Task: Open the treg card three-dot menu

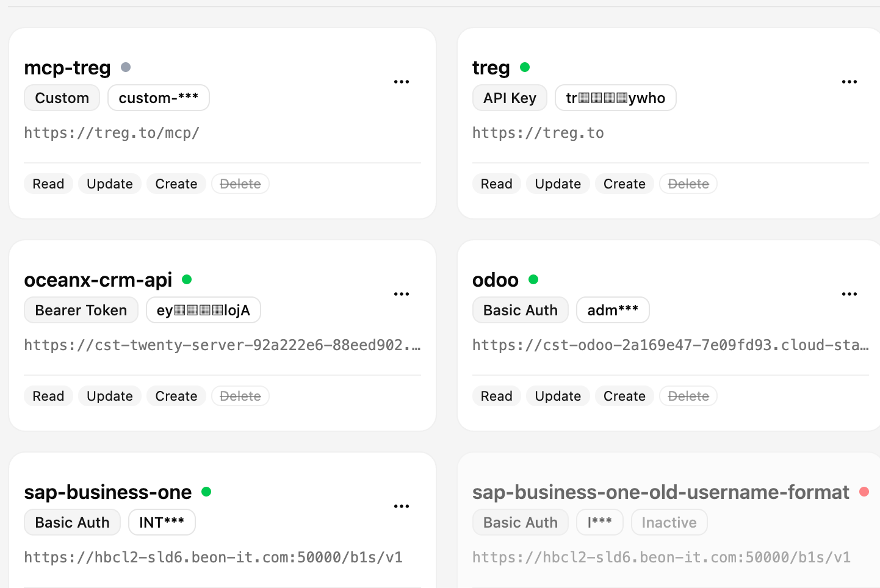Action: pos(849,82)
